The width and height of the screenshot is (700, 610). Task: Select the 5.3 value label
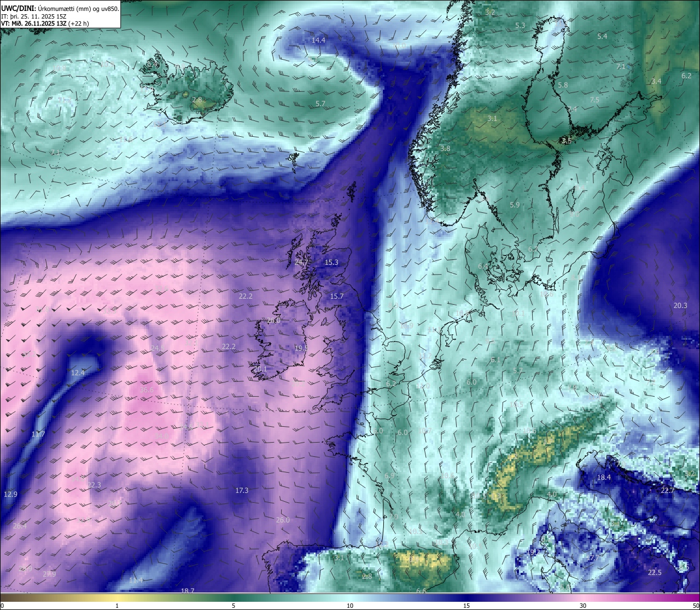click(x=520, y=26)
